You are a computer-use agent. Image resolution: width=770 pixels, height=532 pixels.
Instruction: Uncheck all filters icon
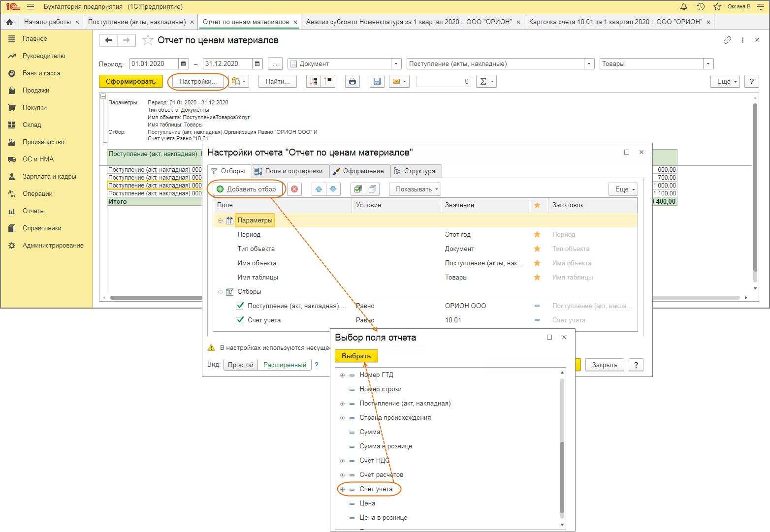372,189
